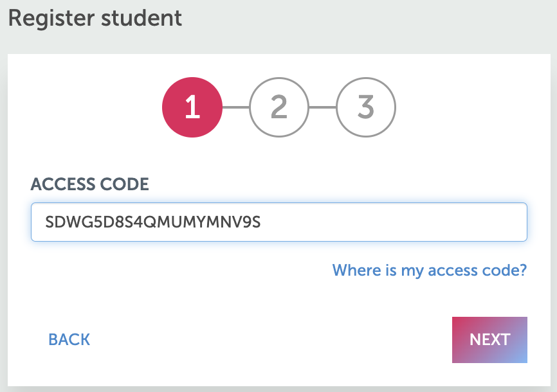Click the red step 1 circle
Screen dimensions: 557x392
point(192,108)
